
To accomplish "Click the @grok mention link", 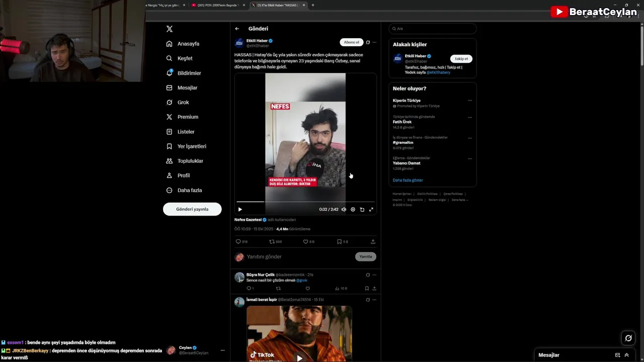I will click(x=302, y=281).
